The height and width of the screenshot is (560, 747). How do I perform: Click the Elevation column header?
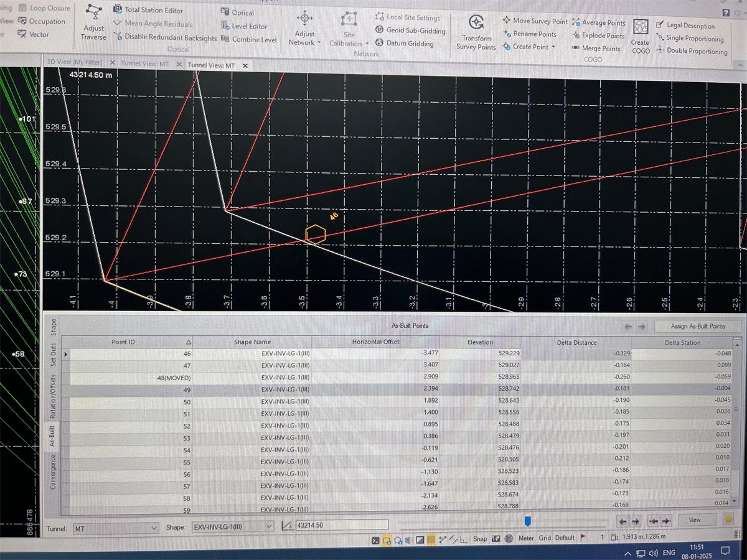[x=480, y=342]
